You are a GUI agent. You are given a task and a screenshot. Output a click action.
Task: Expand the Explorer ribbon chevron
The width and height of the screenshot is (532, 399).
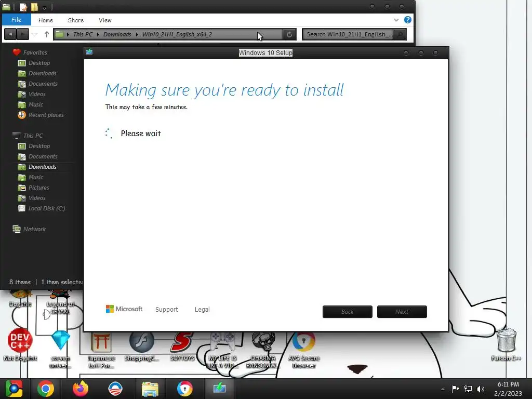396,20
